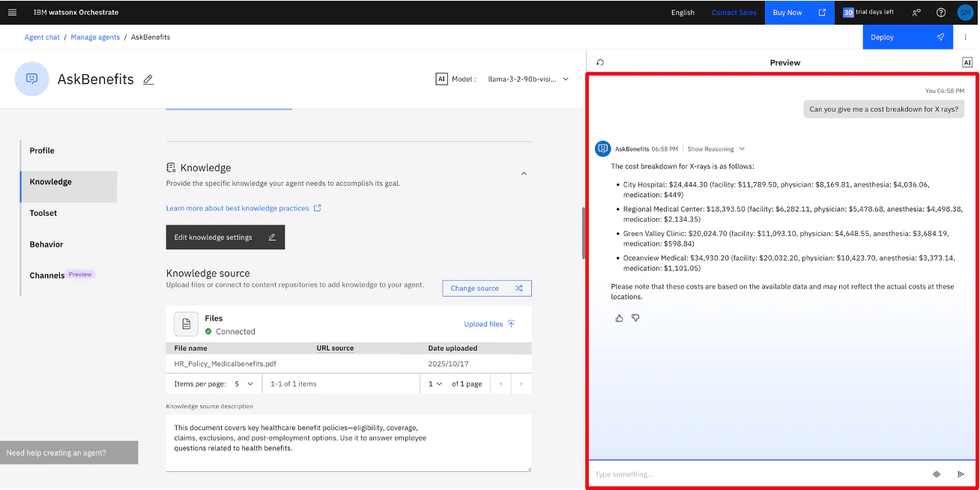The width and height of the screenshot is (980, 490).
Task: Click the AI badge next to Model
Action: tap(441, 79)
